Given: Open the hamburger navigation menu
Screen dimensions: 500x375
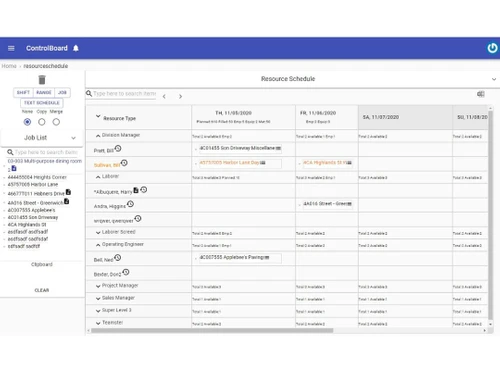Looking at the screenshot, I should pyautogui.click(x=11, y=48).
